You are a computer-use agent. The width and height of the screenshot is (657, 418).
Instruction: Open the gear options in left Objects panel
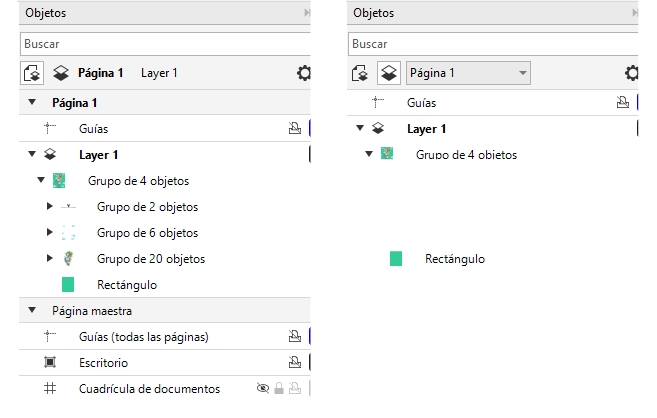pos(304,73)
